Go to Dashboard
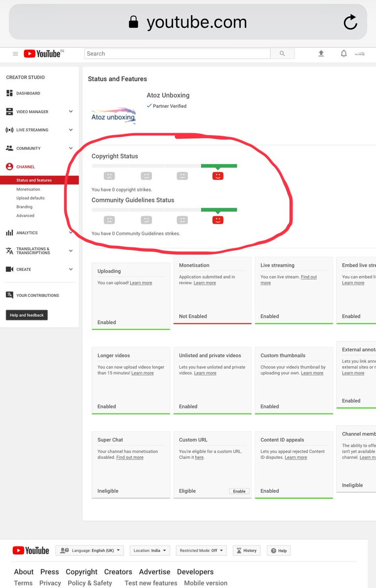This screenshot has height=588, width=376. 28,93
